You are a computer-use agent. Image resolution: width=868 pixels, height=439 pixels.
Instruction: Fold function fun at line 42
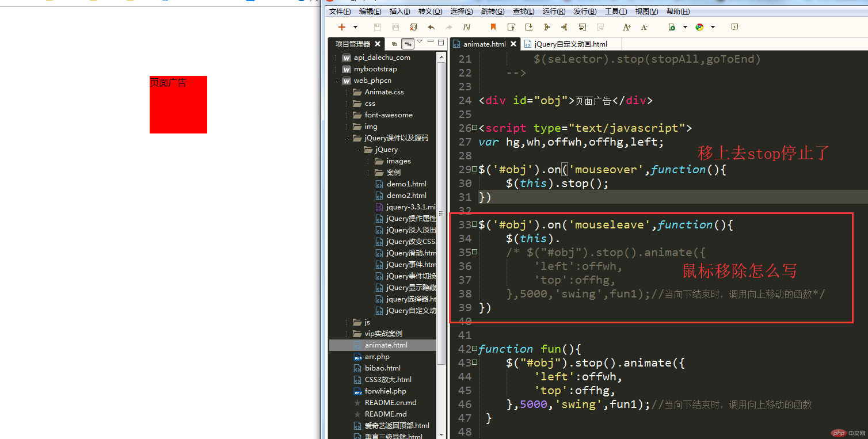[x=475, y=349]
